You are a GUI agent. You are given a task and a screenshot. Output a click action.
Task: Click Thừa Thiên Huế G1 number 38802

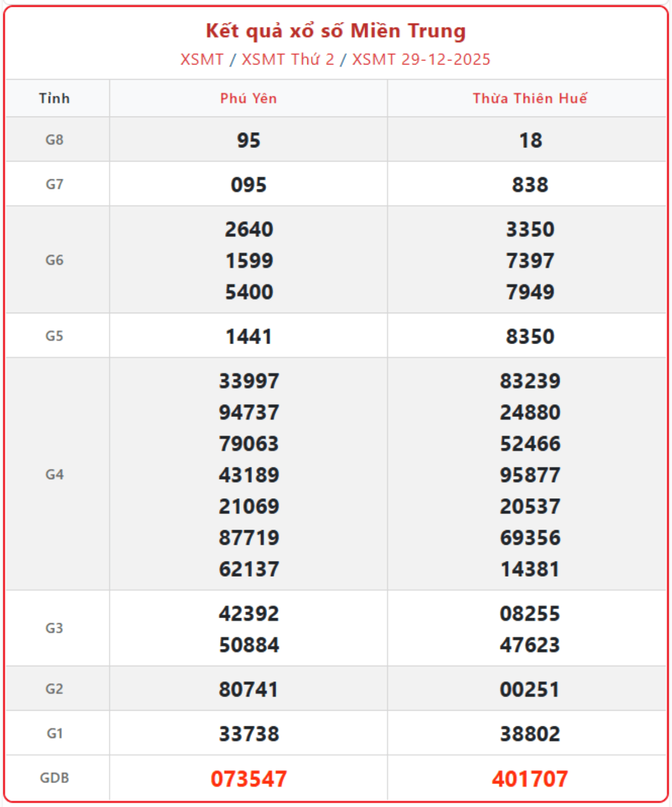530,734
